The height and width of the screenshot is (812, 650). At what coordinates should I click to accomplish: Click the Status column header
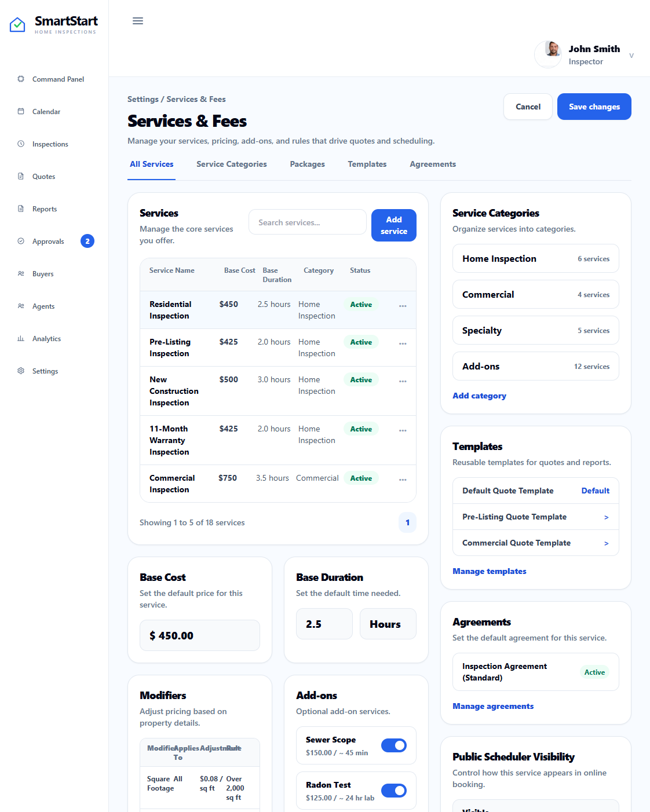click(360, 270)
